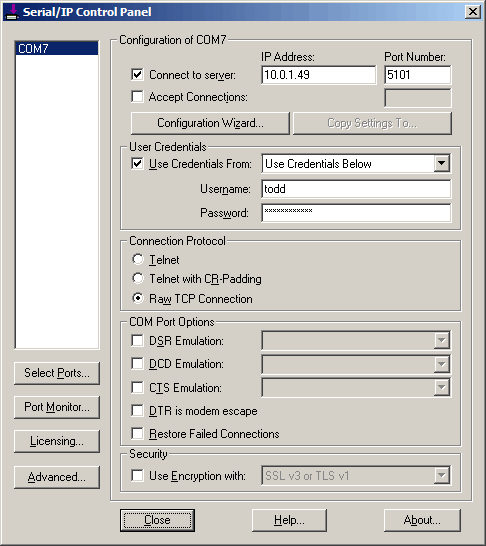Enable DSR Emulation checkbox
The width and height of the screenshot is (486, 546).
tap(138, 340)
